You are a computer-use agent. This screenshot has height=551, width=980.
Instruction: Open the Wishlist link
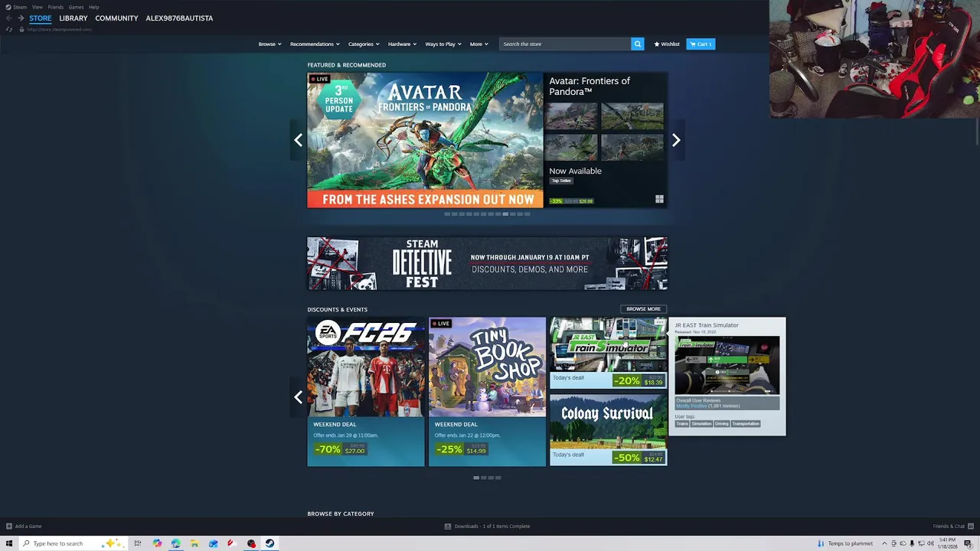coord(667,44)
